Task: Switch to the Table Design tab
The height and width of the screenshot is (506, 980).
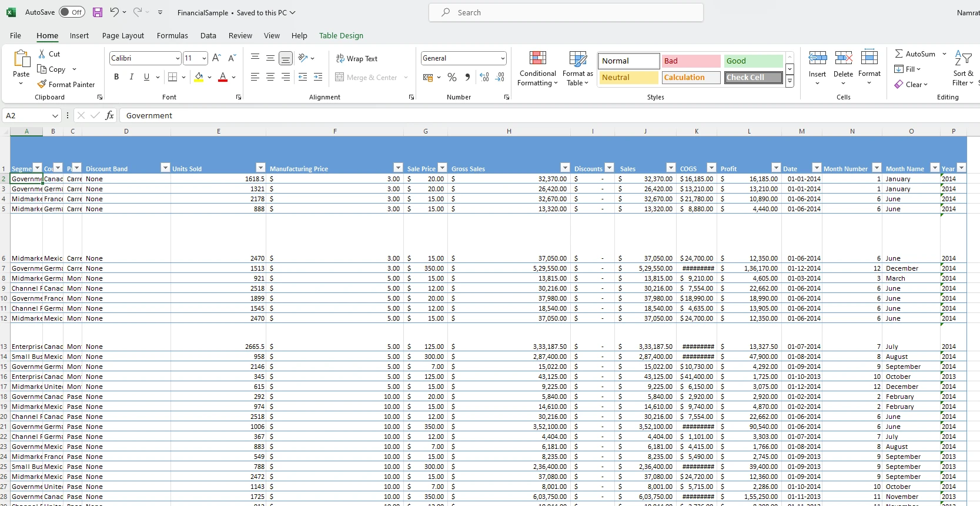Action: click(341, 36)
